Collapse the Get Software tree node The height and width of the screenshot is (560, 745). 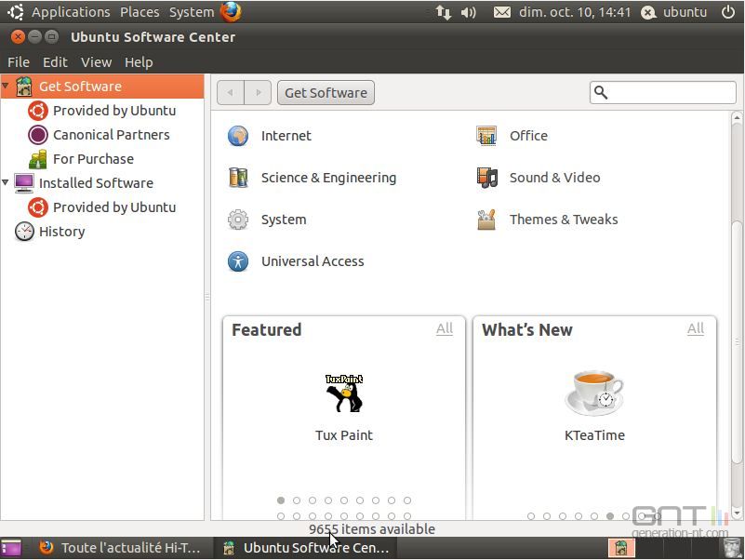tap(6, 86)
